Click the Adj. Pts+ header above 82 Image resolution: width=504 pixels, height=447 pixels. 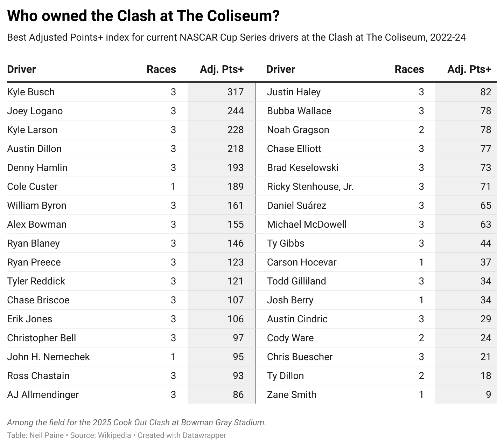469,69
